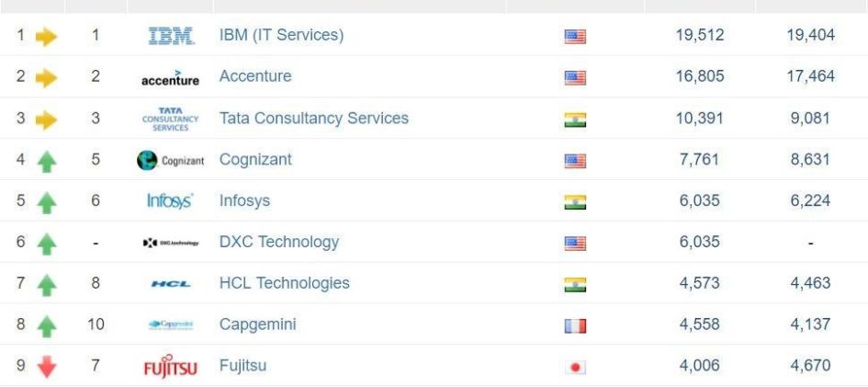
Task: Click the red down arrow beside Fujitsu
Action: [x=47, y=367]
